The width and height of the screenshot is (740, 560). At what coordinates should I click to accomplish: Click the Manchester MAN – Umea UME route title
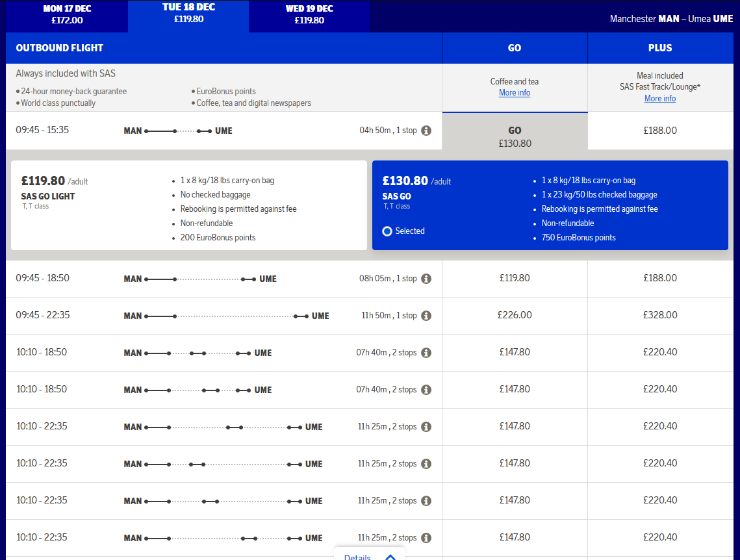671,19
